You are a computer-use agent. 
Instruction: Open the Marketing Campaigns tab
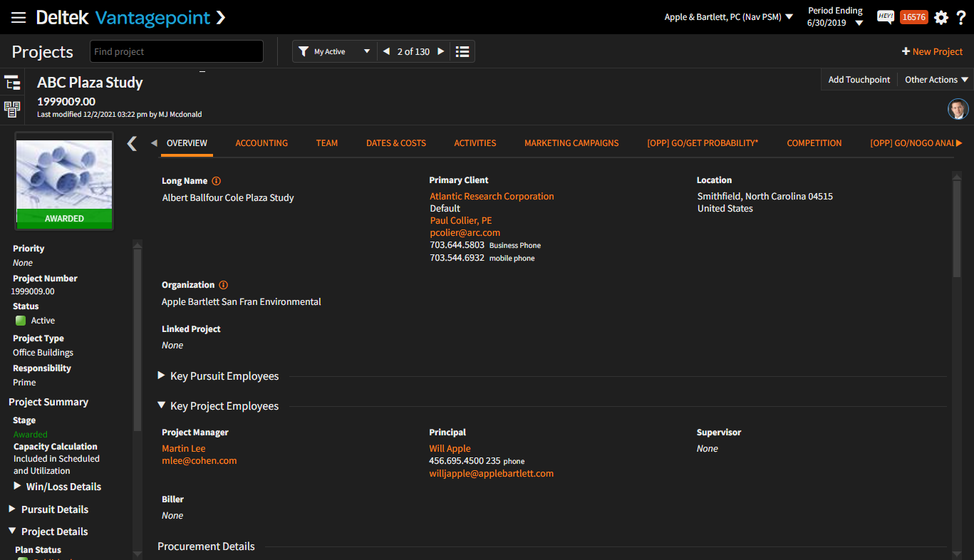(x=571, y=143)
